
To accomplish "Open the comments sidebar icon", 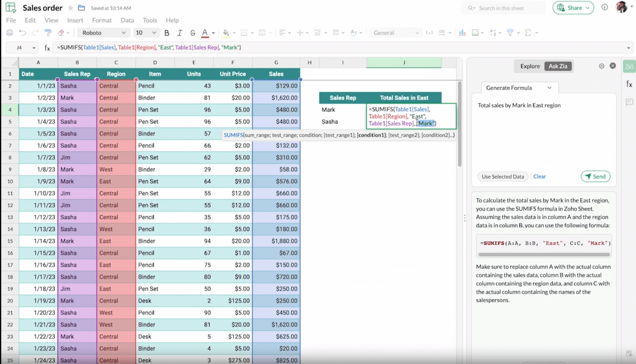I will pos(629,102).
